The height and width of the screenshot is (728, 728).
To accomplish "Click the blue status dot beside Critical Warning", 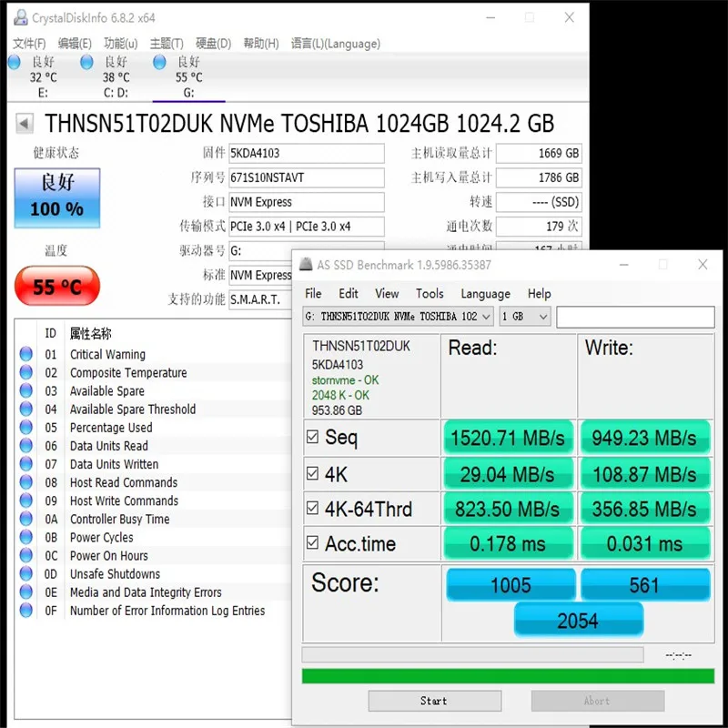I will (27, 354).
